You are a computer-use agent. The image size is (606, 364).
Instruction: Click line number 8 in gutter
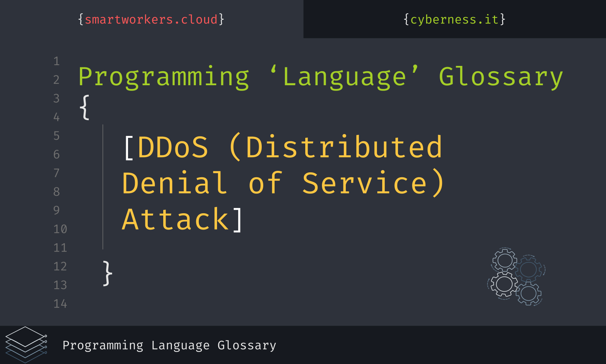pyautogui.click(x=56, y=192)
